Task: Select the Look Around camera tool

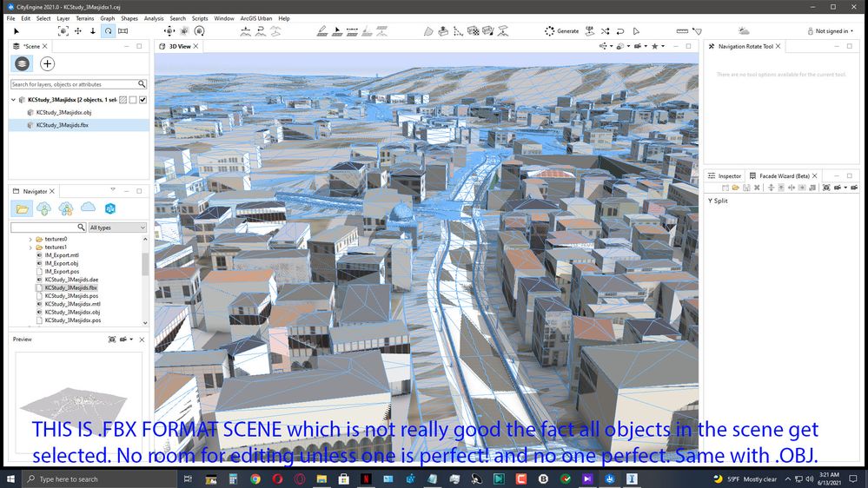Action: tap(123, 31)
